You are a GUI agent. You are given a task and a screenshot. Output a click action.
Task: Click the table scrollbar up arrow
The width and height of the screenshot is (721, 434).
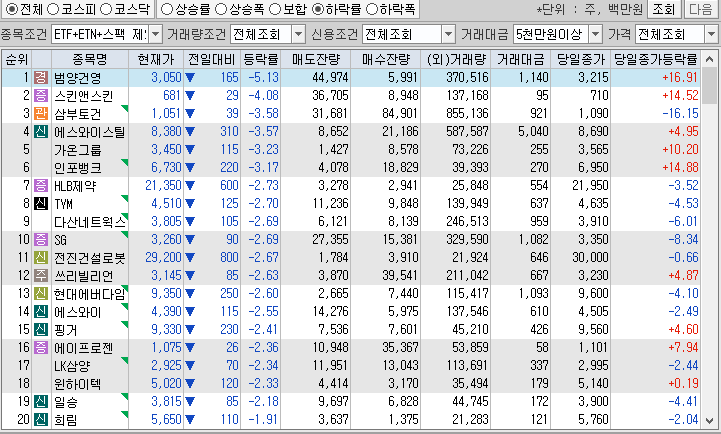tap(710, 58)
